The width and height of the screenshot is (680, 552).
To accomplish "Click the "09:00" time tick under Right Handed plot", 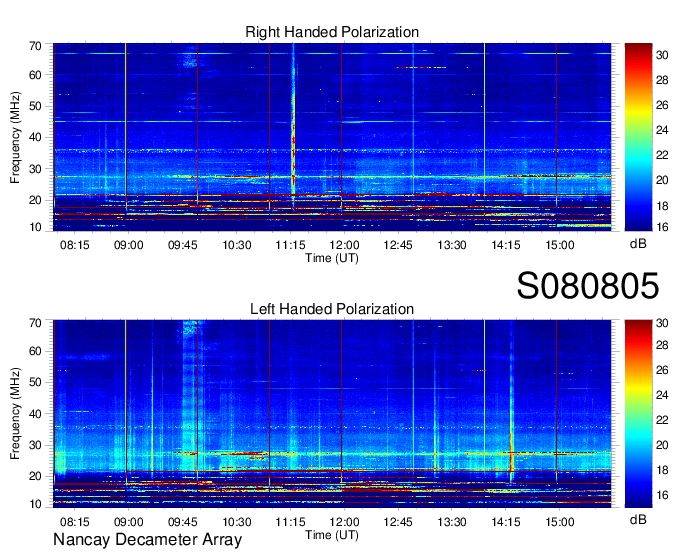I will pos(128,245).
